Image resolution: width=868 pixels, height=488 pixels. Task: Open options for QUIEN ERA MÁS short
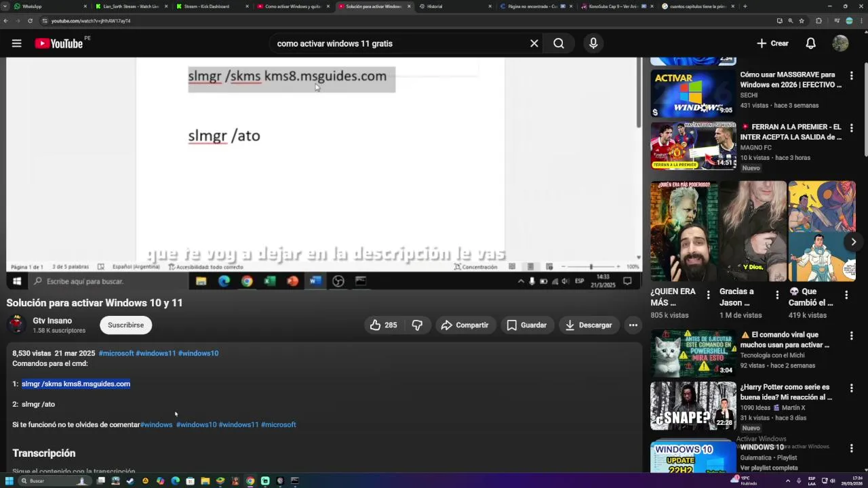click(708, 295)
